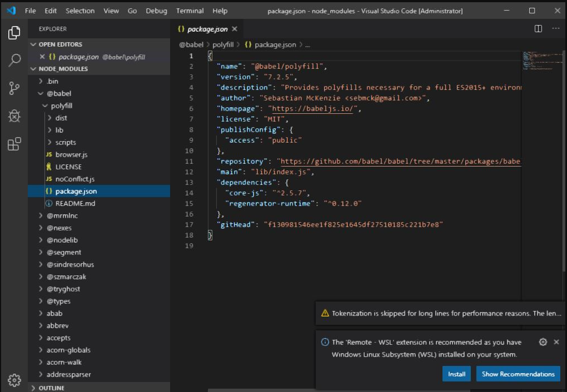Follow the github.com babel repository link

pyautogui.click(x=400, y=162)
